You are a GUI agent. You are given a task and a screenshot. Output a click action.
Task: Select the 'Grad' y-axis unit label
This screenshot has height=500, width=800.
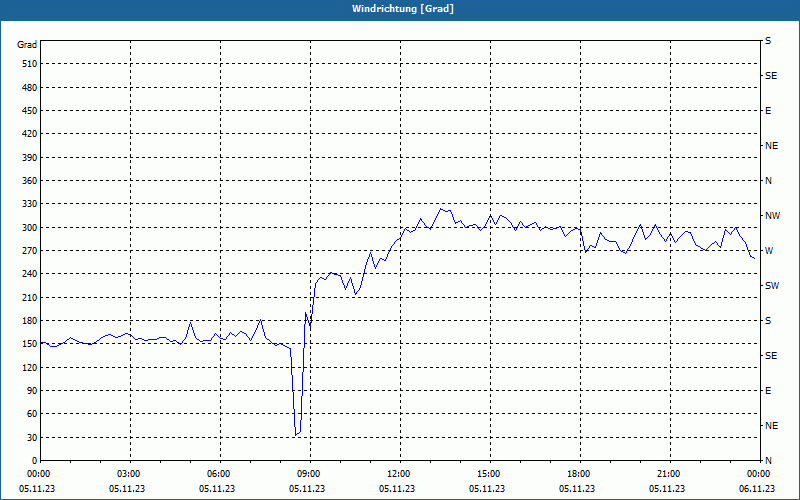[27, 45]
